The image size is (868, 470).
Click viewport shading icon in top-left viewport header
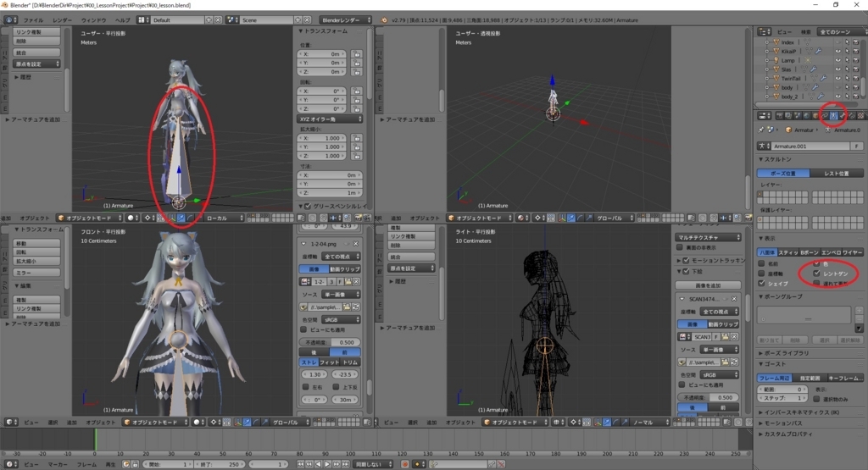[x=133, y=218]
